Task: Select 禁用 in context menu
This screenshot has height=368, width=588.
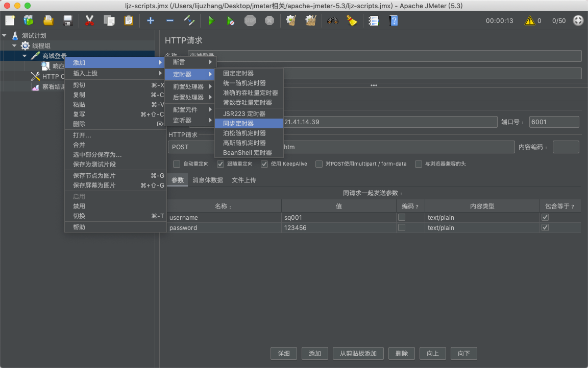Action: (x=115, y=206)
